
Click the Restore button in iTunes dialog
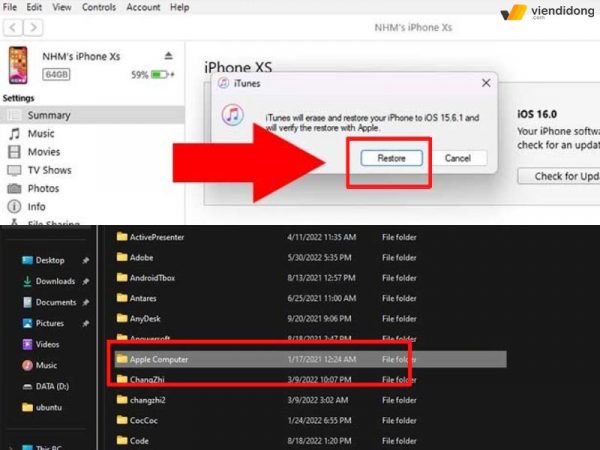click(x=391, y=158)
